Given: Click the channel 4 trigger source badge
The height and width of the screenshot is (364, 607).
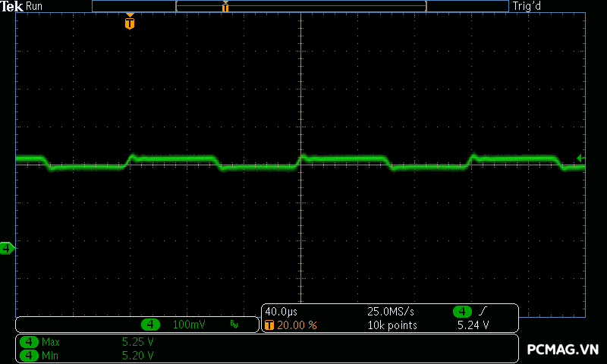Looking at the screenshot, I should tap(462, 312).
